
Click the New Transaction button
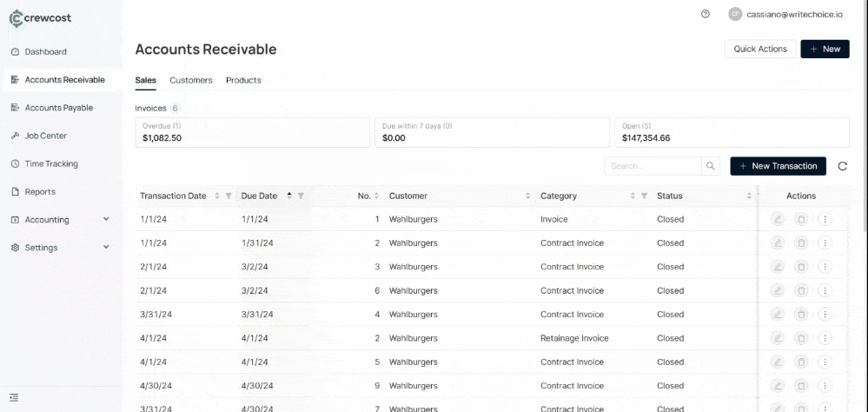(x=778, y=166)
